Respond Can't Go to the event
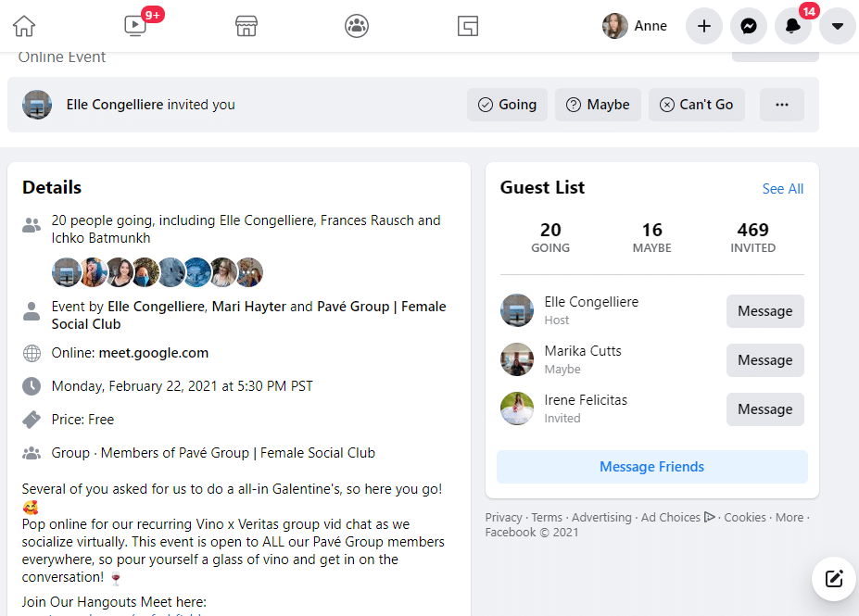This screenshot has height=616, width=859. tap(696, 105)
